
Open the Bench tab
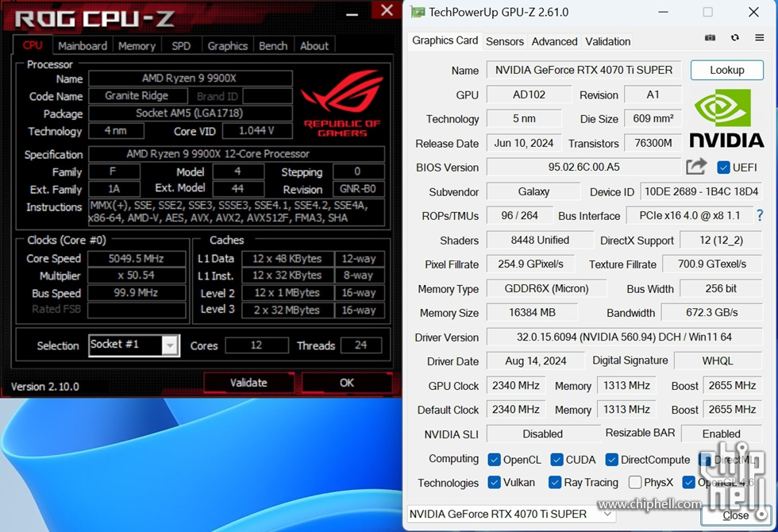(x=273, y=46)
